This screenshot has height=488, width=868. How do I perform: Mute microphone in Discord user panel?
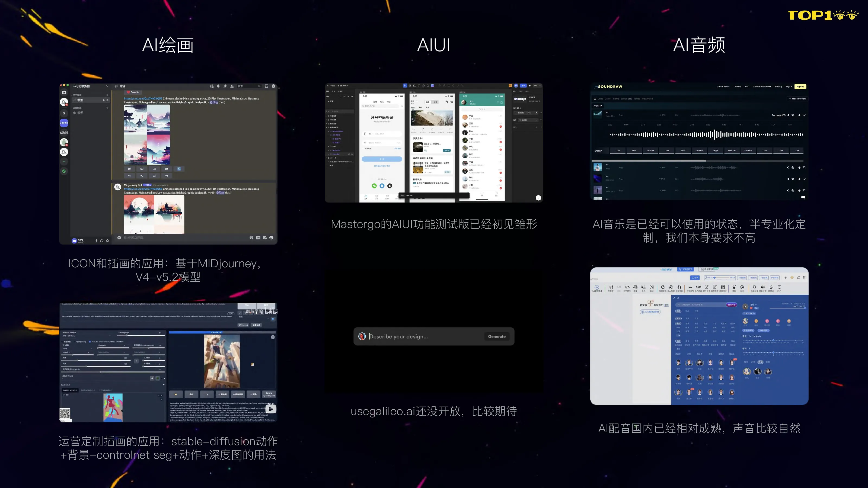point(96,241)
